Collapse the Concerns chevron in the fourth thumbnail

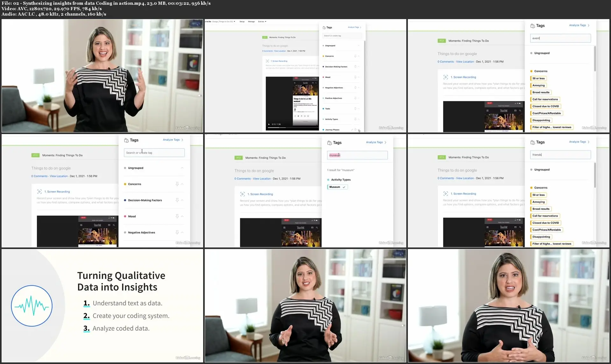[x=182, y=184]
